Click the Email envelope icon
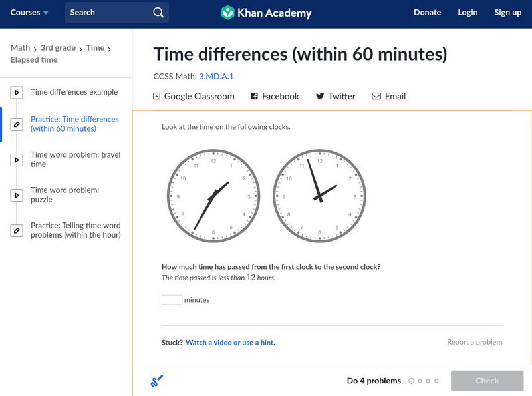 point(376,96)
